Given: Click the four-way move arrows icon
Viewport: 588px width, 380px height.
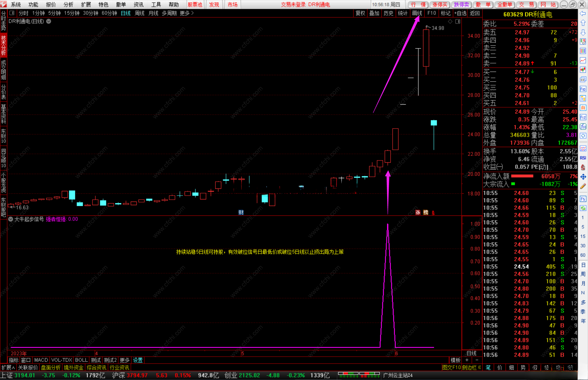Looking at the screenshot, I should point(583,177).
